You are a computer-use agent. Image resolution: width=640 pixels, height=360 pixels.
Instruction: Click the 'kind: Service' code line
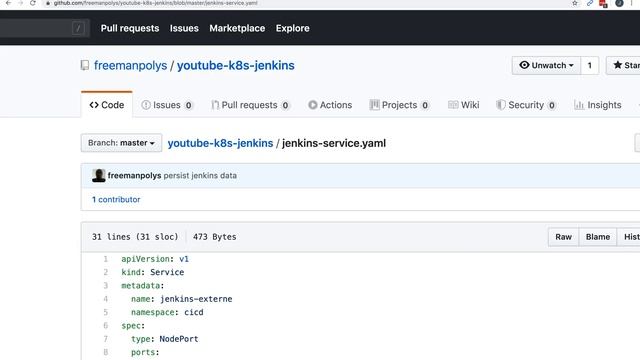point(153,272)
